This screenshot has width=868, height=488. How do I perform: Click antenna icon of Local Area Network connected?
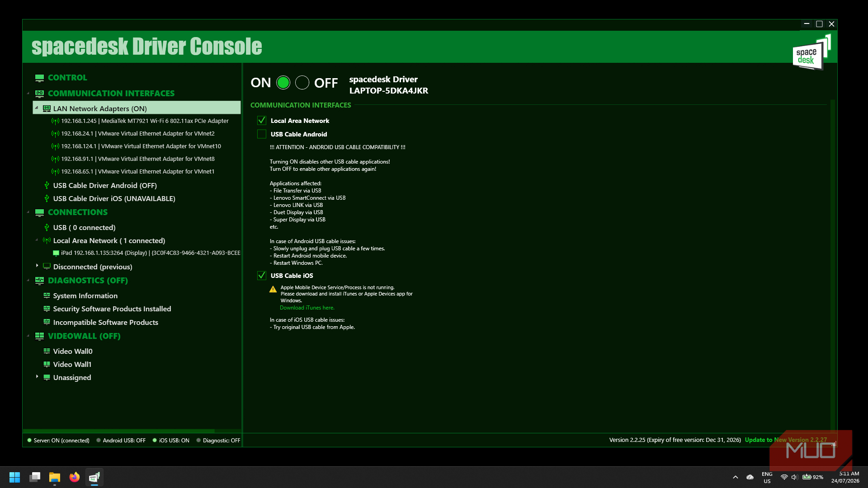point(47,240)
